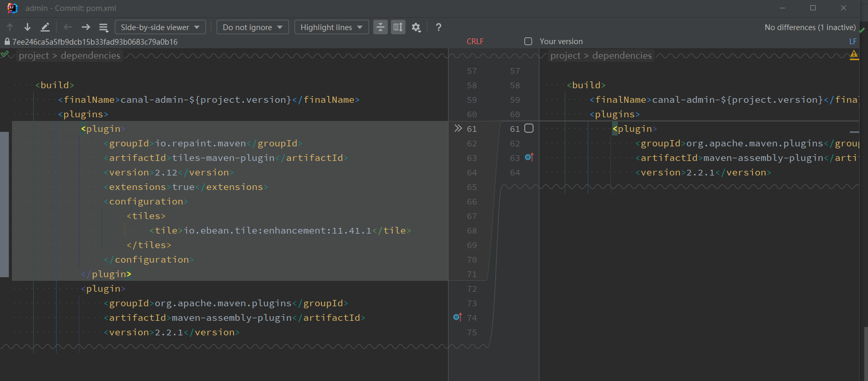
Task: Maximize the Commit: pom.xml window
Action: tap(813, 8)
